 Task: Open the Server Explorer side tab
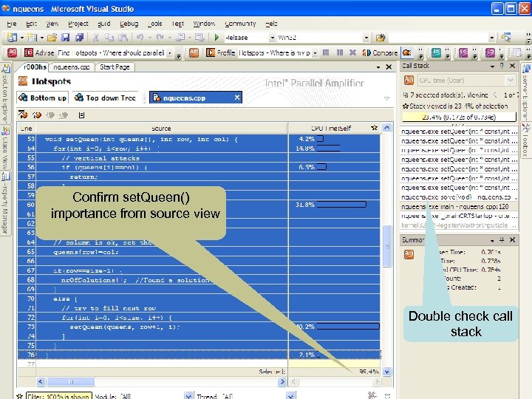(x=525, y=92)
